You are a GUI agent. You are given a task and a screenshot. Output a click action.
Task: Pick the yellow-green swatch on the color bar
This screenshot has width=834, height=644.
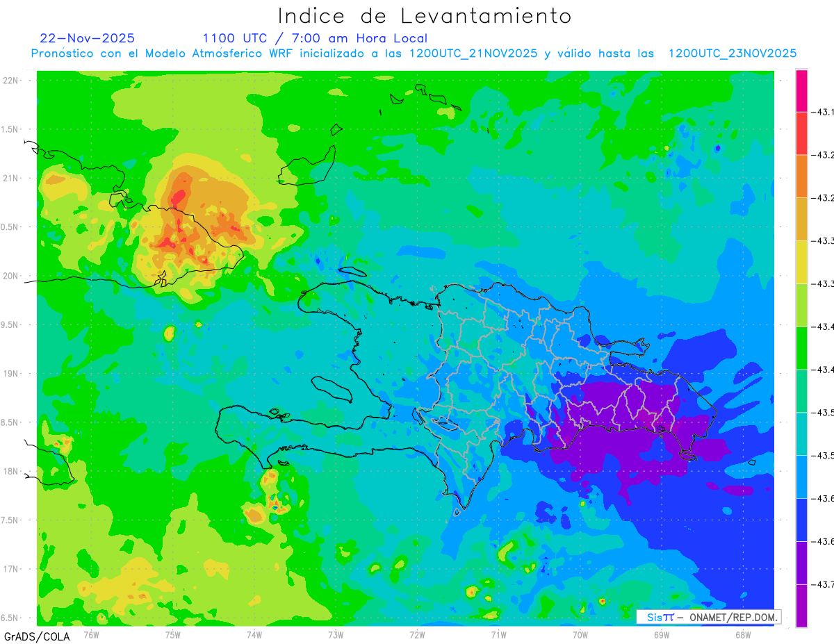click(801, 306)
